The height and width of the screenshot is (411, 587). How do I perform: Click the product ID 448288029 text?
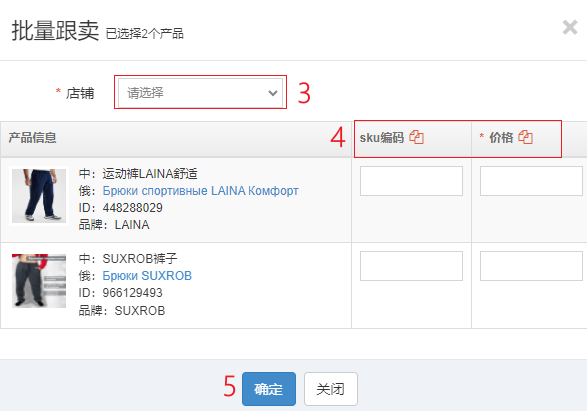pos(133,208)
